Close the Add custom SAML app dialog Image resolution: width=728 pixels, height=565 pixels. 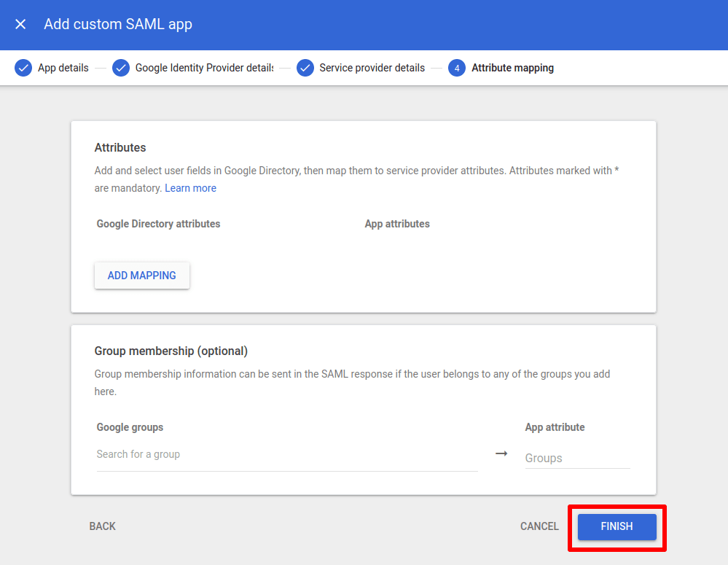pos(20,24)
